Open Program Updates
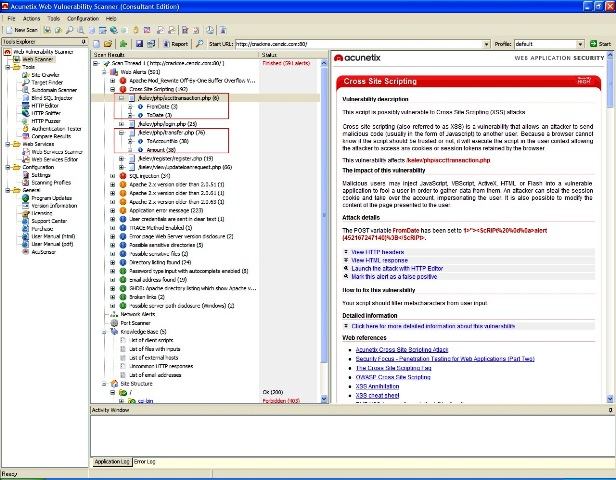This screenshot has width=616, height=480. pos(51,198)
